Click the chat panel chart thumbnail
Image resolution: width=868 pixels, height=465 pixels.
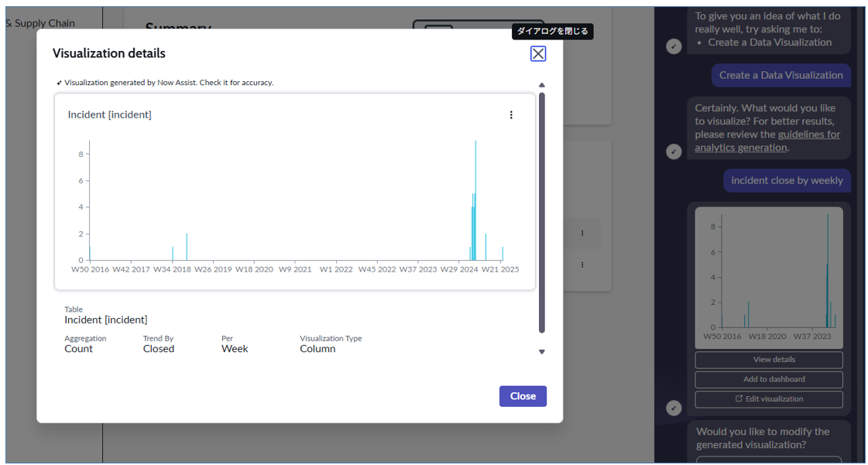769,278
